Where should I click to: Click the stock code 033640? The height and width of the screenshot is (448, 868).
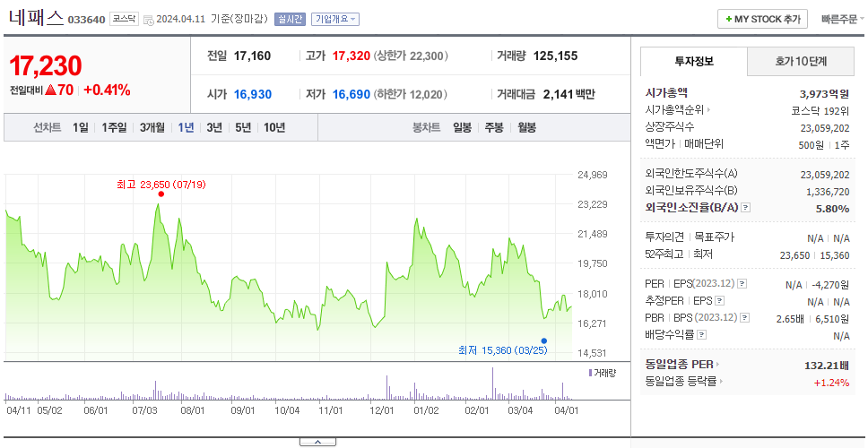[86, 20]
